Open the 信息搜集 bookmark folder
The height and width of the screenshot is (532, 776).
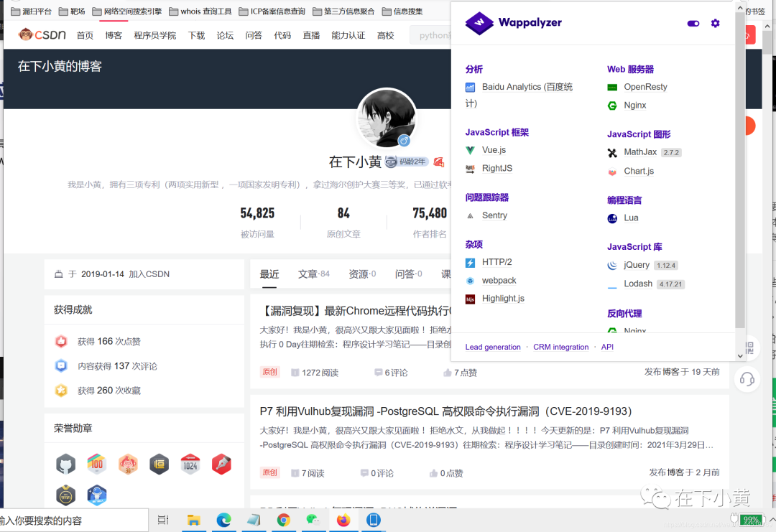pos(402,11)
